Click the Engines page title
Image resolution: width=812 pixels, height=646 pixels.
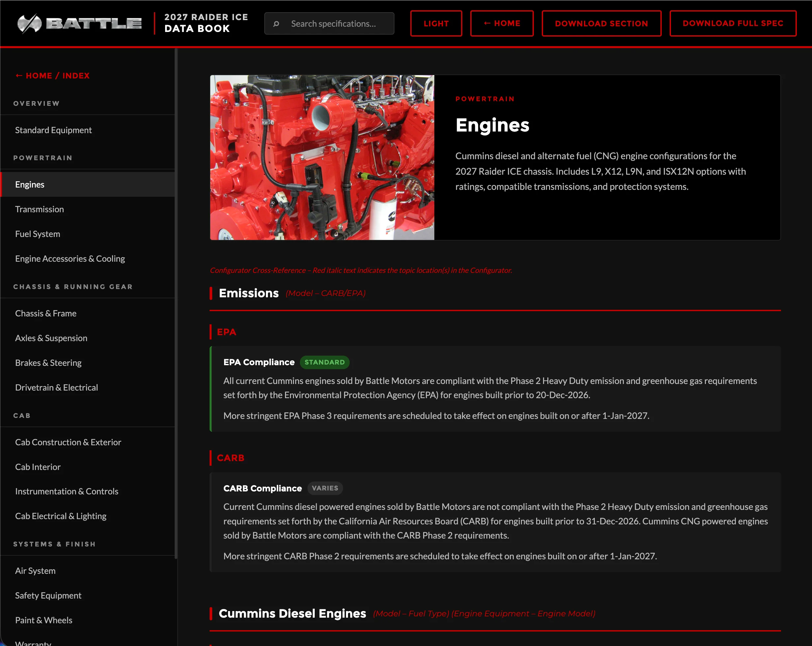pyautogui.click(x=492, y=125)
